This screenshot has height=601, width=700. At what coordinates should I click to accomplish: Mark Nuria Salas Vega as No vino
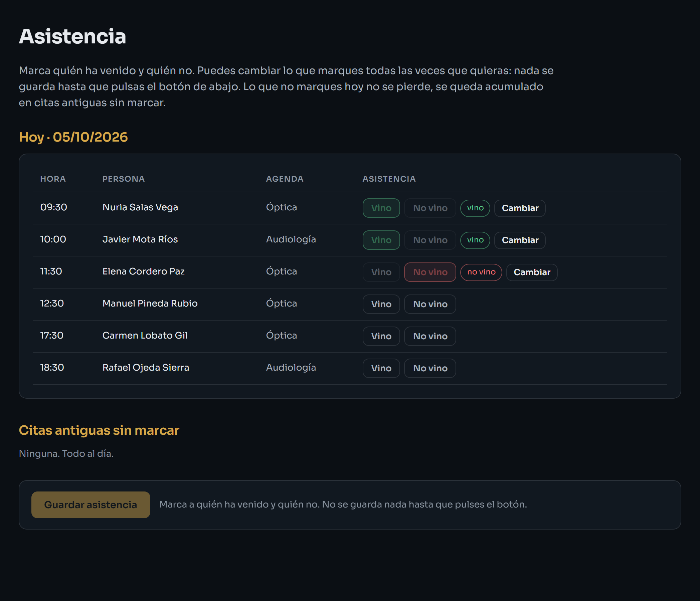tap(430, 208)
